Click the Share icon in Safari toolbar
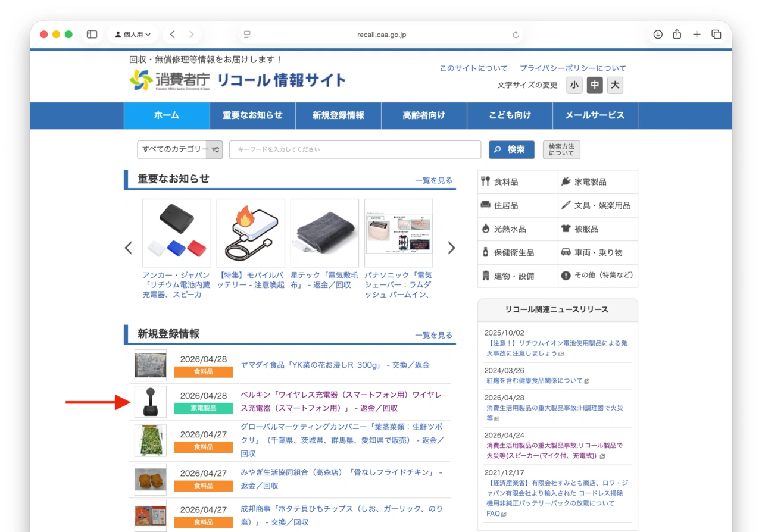 click(677, 35)
